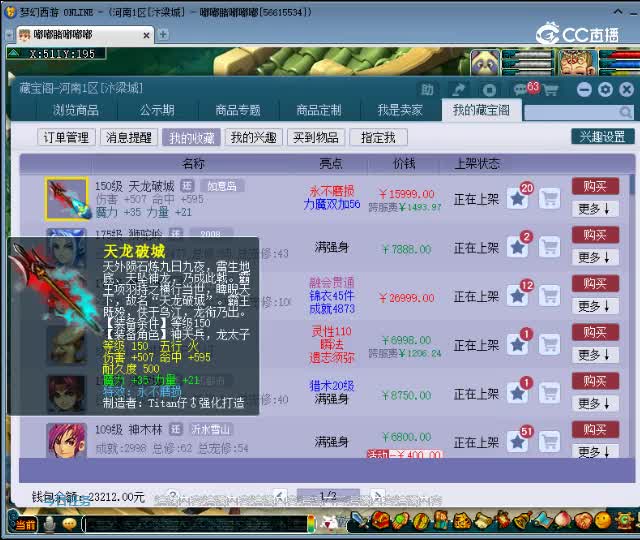Switch to 我是卖家 tab
This screenshot has width=640, height=540.
[x=400, y=110]
